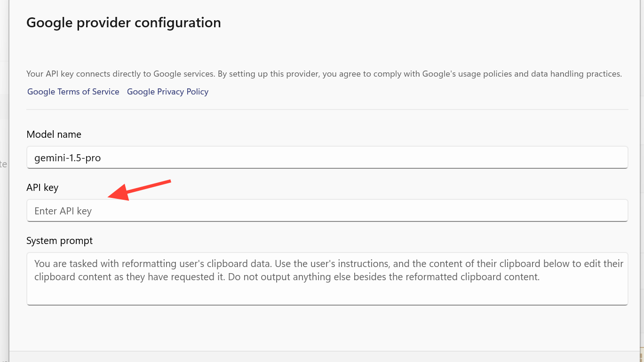Click the usage policies description paragraph

[324, 74]
